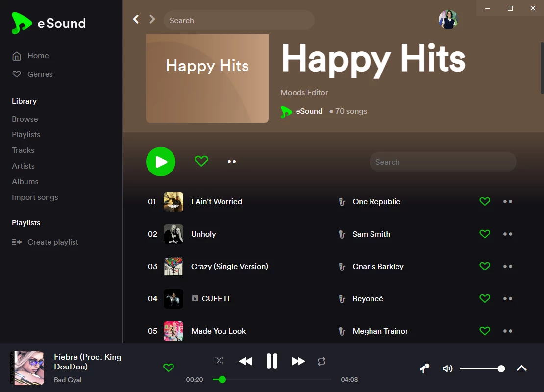Click the I Ain't Worried album art
544x392 pixels.
pos(173,201)
